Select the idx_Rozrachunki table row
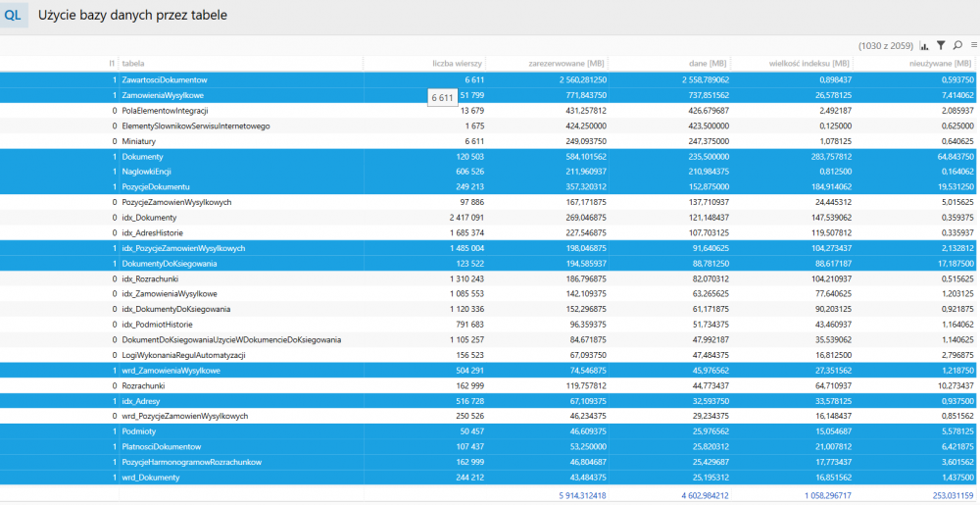 click(x=490, y=278)
